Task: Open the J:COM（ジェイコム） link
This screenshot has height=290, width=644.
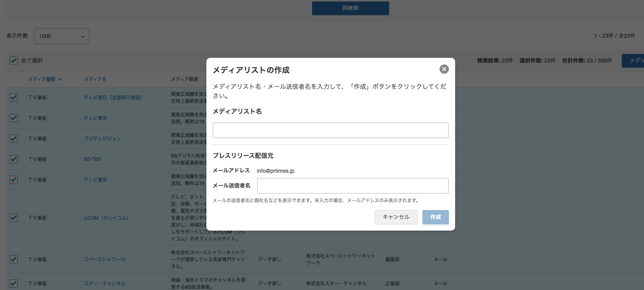Action: click(x=106, y=218)
